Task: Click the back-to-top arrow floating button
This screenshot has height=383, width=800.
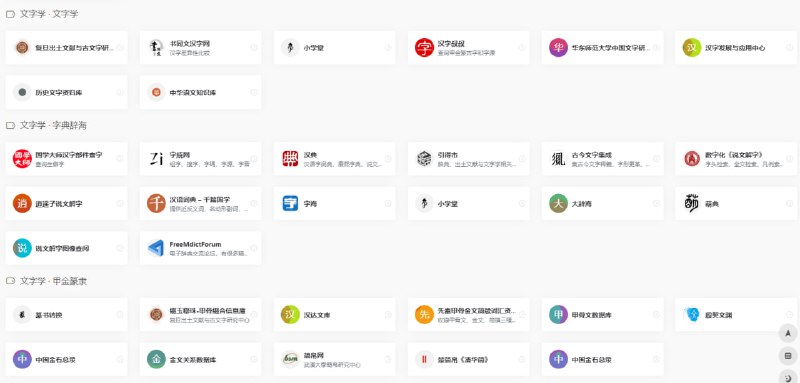Action: click(788, 333)
